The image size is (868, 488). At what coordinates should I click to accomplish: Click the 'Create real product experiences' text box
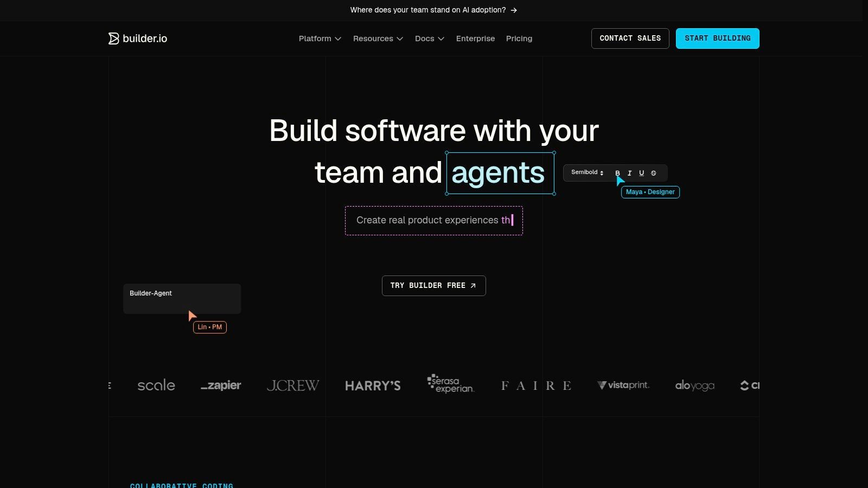[x=434, y=221]
